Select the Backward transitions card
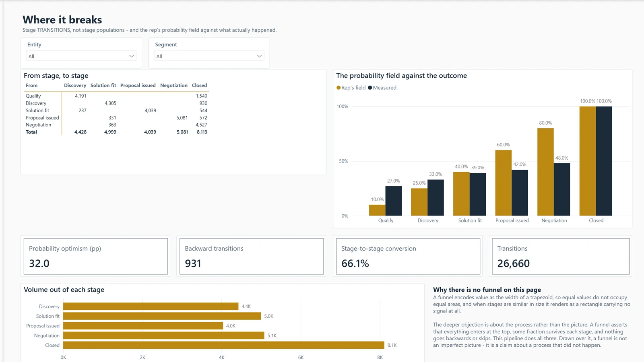The height and width of the screenshot is (362, 644). tap(252, 256)
